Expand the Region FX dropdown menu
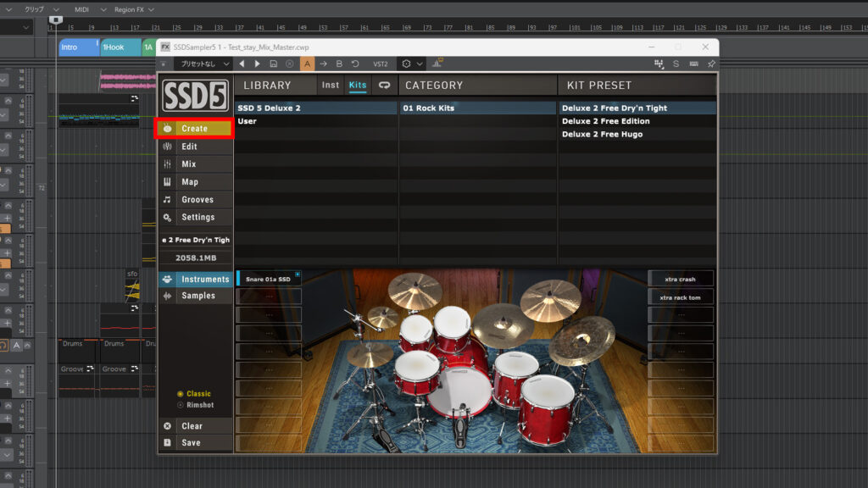The image size is (868, 488). click(x=134, y=9)
